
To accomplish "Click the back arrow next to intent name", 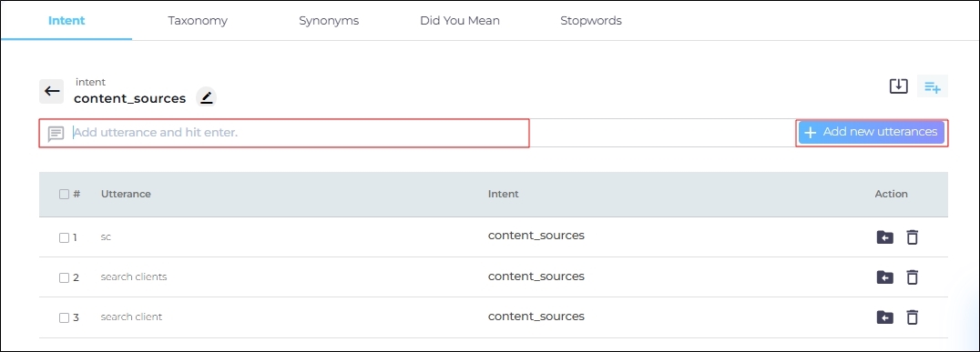I will click(52, 91).
